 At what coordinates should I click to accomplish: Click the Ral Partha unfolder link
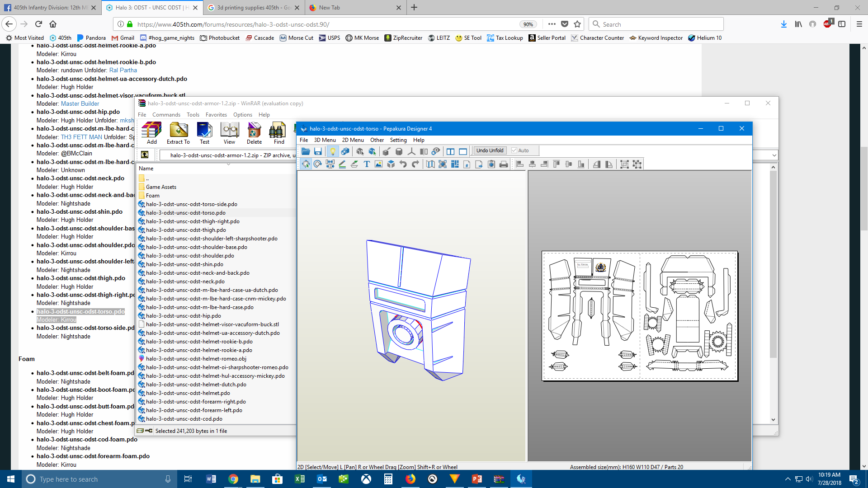coord(123,70)
